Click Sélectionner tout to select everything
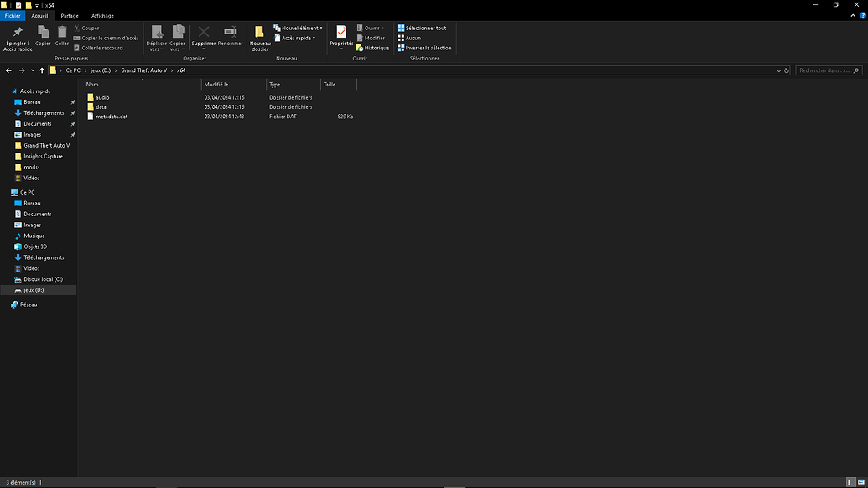This screenshot has height=488, width=868. click(x=423, y=28)
